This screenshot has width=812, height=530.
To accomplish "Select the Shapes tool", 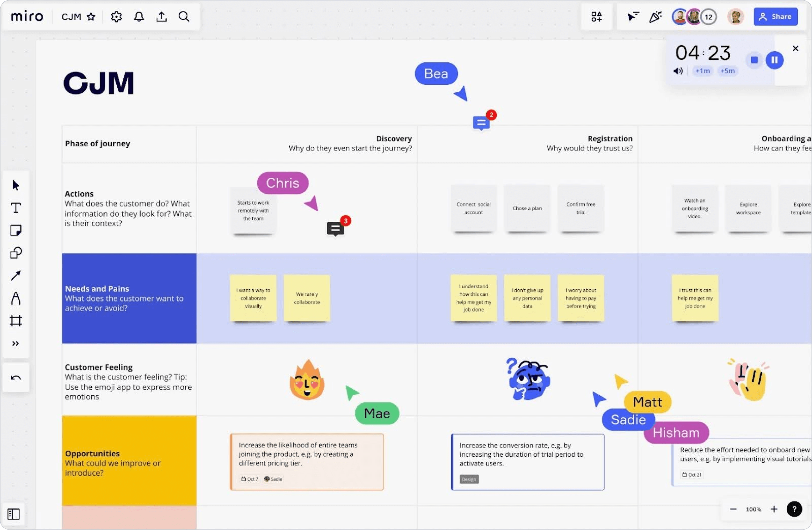I will [16, 253].
